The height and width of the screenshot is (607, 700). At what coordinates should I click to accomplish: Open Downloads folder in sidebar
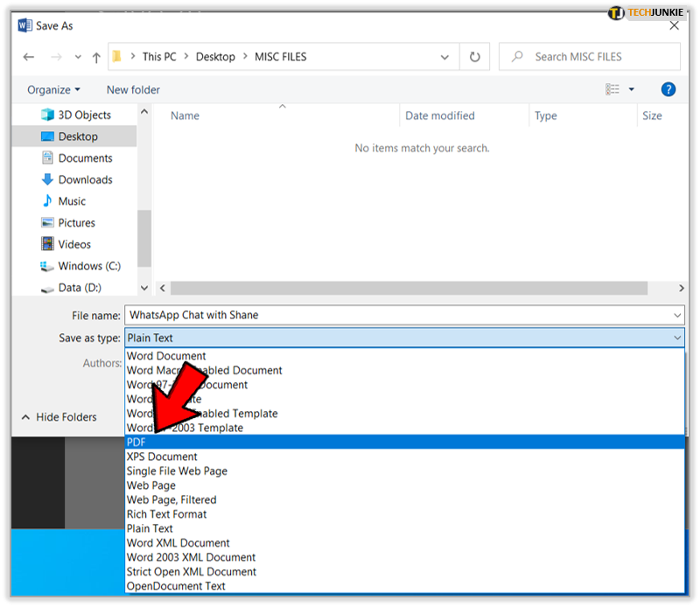[x=85, y=179]
